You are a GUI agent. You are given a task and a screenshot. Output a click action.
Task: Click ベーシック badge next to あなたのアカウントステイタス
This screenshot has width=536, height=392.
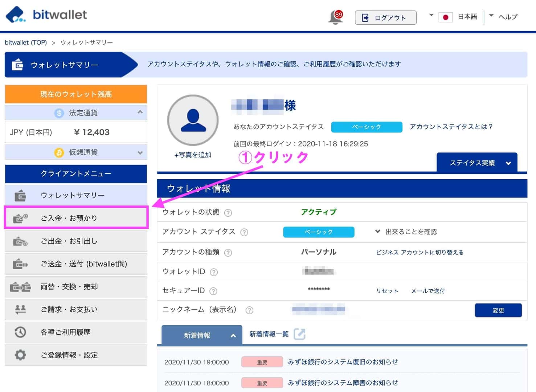point(367,127)
